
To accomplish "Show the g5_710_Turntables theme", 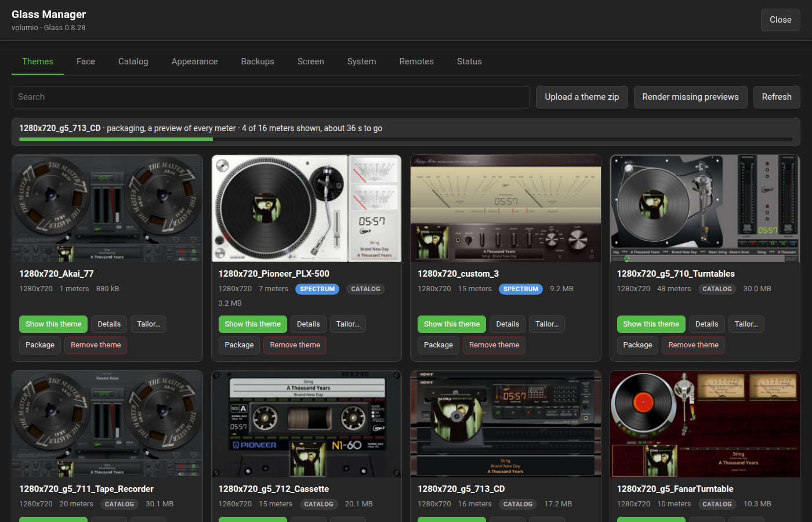I will 651,324.
